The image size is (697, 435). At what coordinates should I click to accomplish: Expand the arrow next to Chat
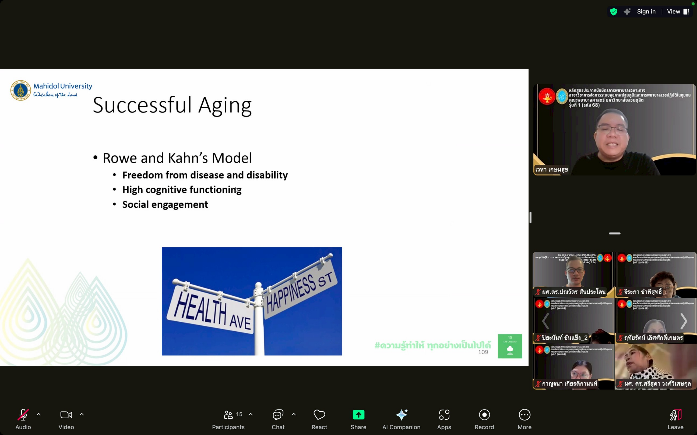click(x=294, y=413)
